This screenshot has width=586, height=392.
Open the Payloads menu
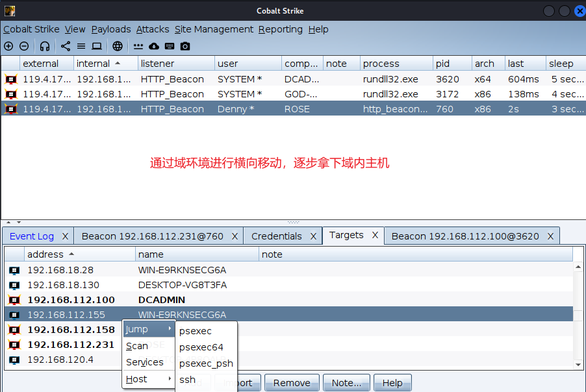pyautogui.click(x=111, y=29)
